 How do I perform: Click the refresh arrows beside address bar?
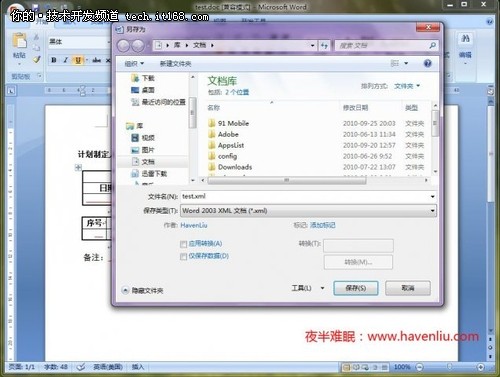[324, 45]
